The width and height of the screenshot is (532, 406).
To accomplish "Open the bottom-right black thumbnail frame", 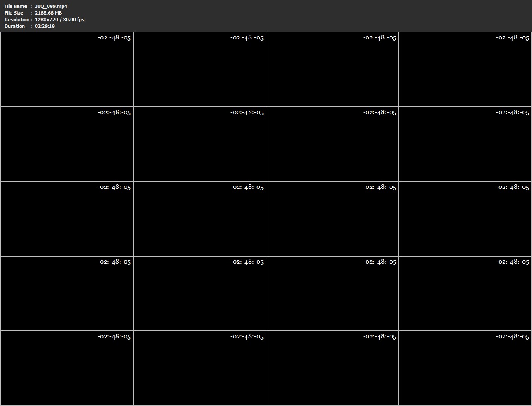I will coord(465,368).
